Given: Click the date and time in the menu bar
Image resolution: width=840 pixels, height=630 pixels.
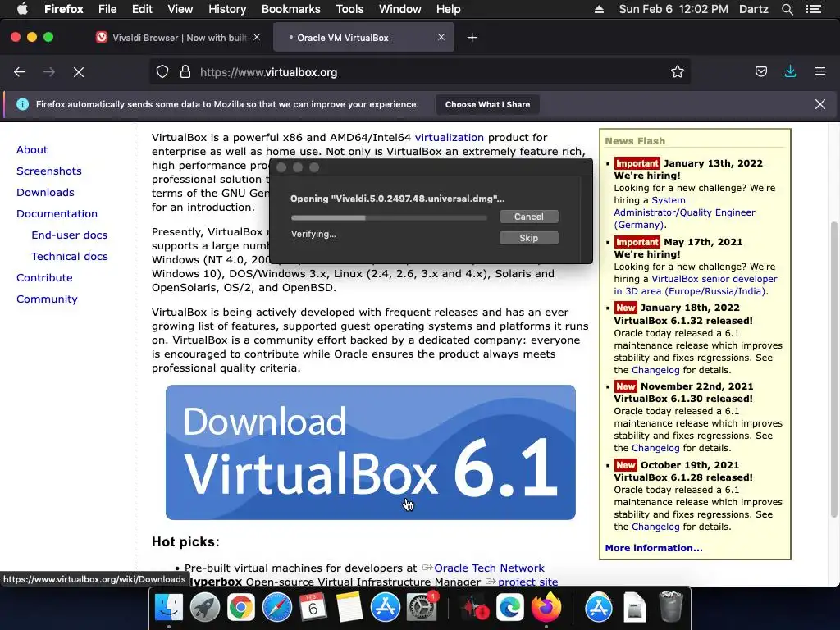Looking at the screenshot, I should click(673, 9).
